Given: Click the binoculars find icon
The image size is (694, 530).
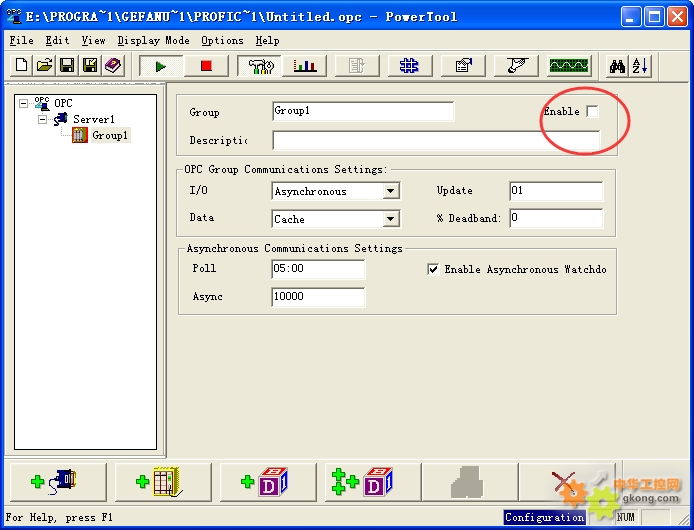Looking at the screenshot, I should 617,66.
